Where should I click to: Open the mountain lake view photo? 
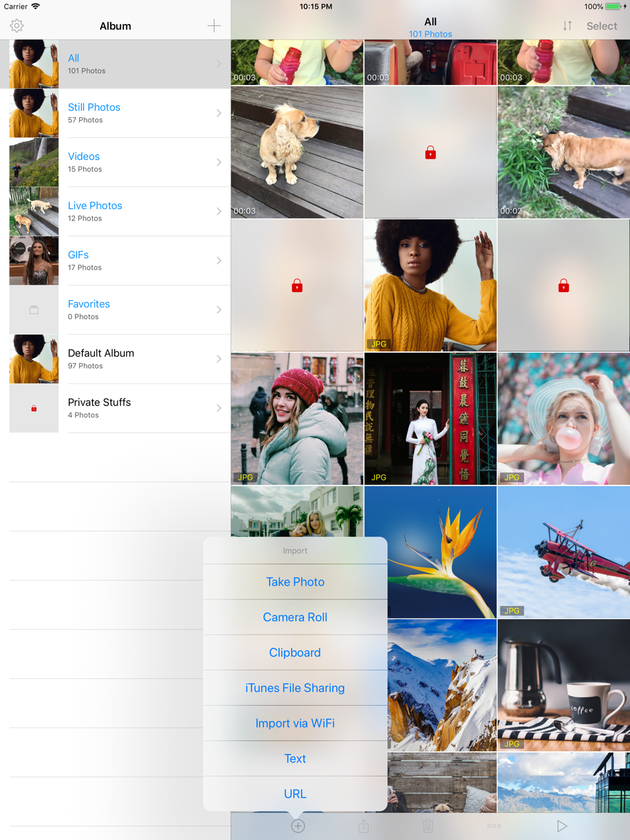[x=564, y=783]
